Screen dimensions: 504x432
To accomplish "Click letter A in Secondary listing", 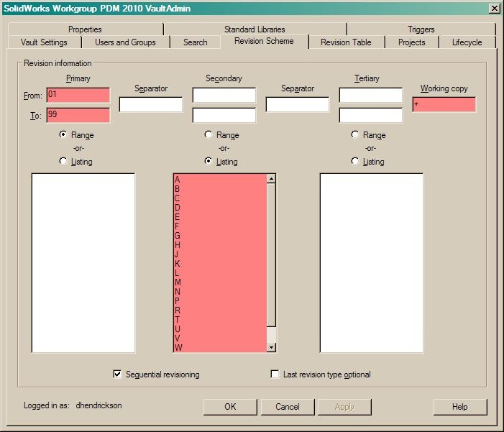I will pos(177,180).
